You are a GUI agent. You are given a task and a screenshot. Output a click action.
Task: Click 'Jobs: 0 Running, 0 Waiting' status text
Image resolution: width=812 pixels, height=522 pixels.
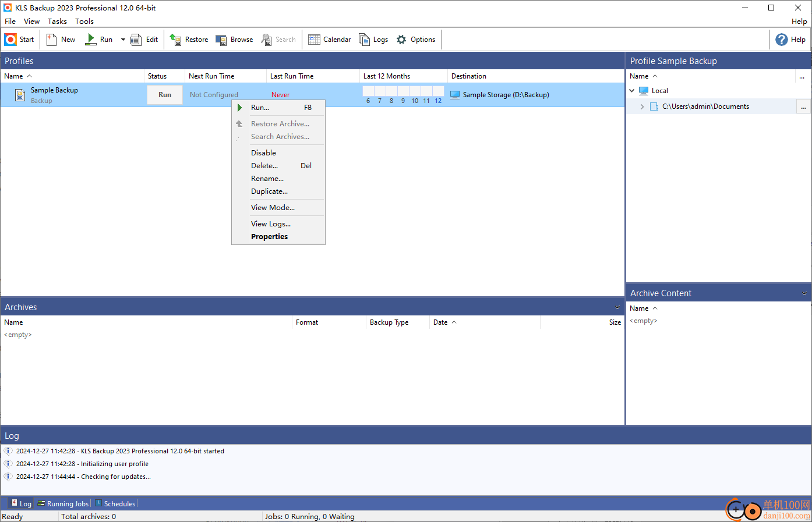click(309, 517)
